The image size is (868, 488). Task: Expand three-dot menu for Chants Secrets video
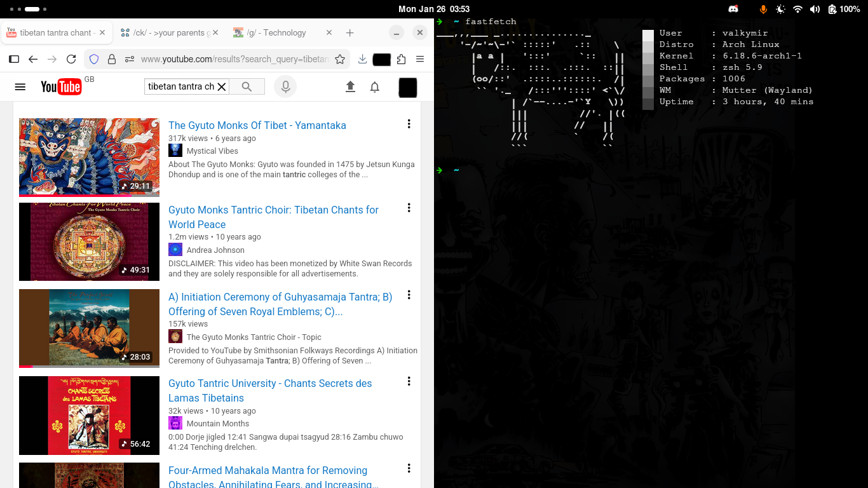pos(409,381)
